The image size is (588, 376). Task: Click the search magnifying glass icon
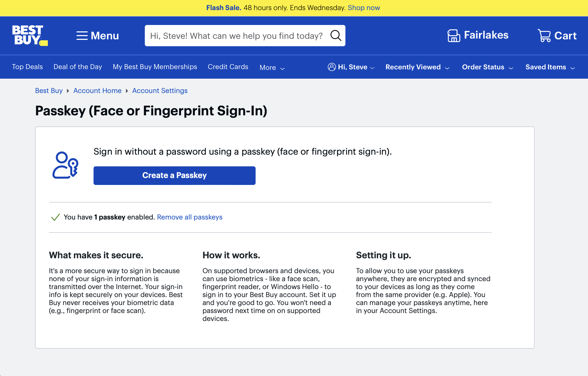pos(336,35)
